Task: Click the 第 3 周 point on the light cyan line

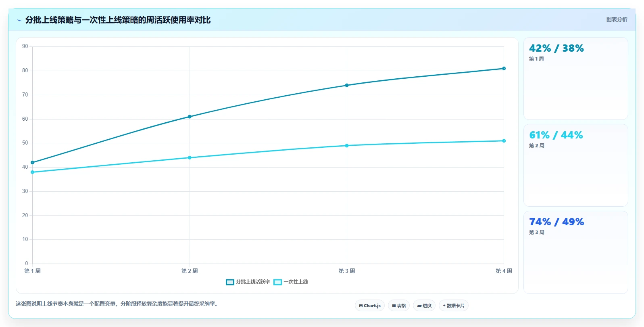Action: [347, 146]
